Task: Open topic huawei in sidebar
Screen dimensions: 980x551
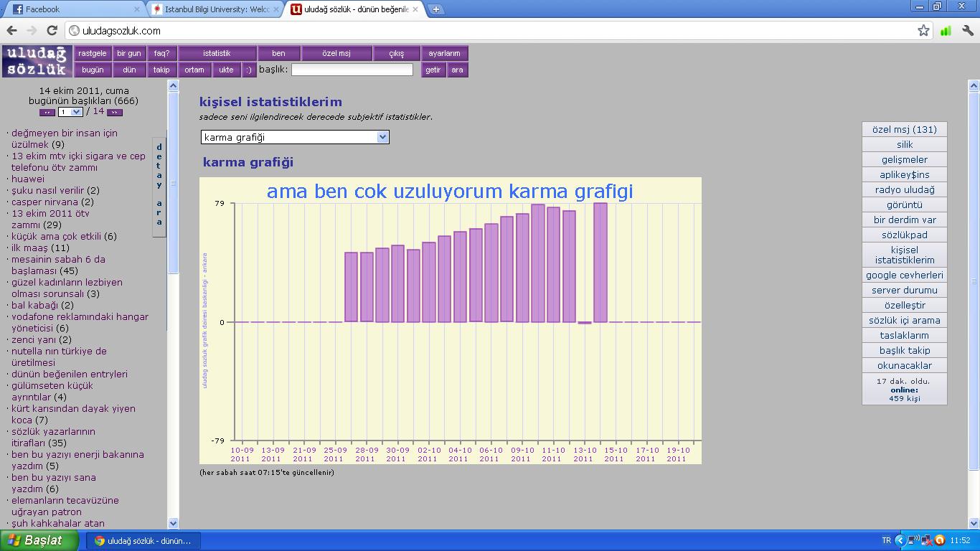Action: coord(28,179)
